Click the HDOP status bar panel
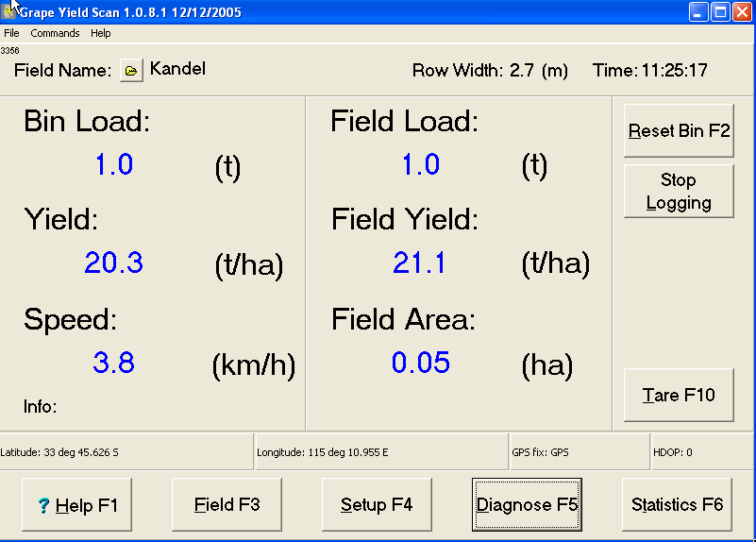This screenshot has height=542, width=756. [702, 452]
